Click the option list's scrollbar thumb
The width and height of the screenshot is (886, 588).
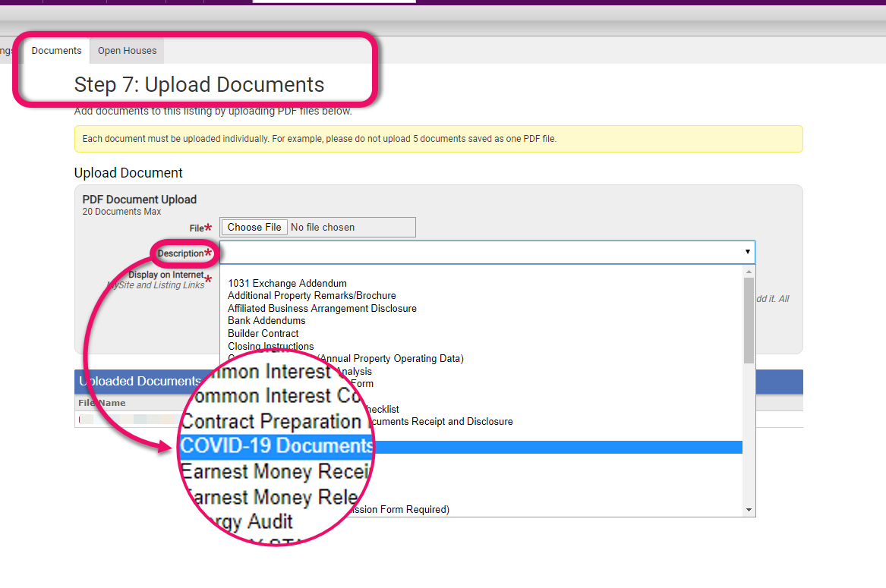click(749, 319)
